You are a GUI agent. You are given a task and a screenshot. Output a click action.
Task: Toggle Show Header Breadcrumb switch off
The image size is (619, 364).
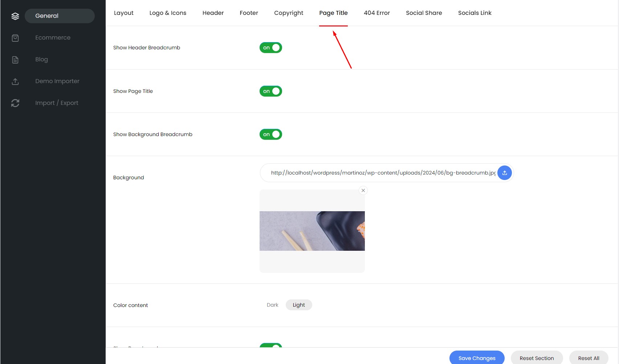(271, 48)
